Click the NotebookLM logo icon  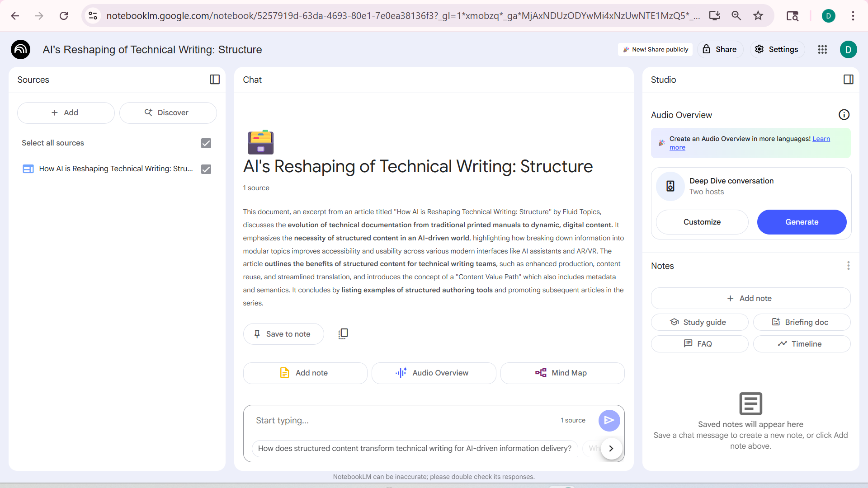[x=20, y=49]
